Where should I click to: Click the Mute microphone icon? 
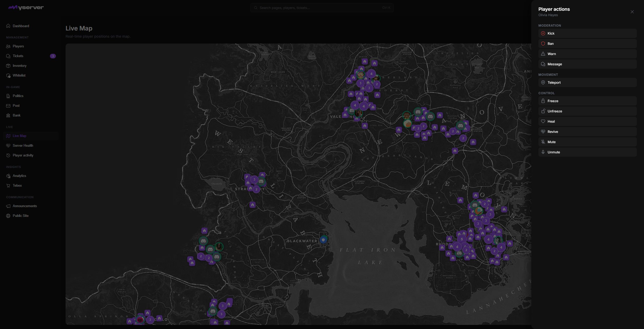543,142
